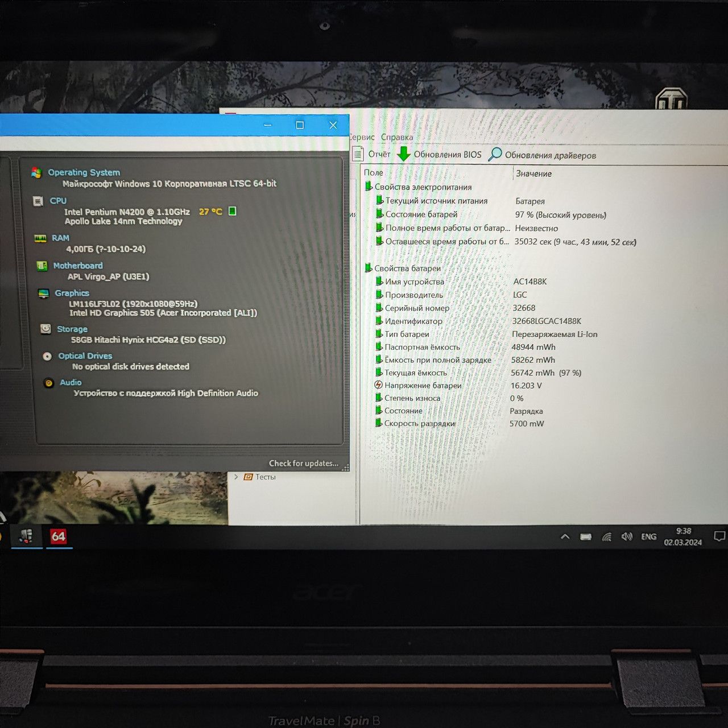Open the Optical Drives heading link
The height and width of the screenshot is (728, 728).
[85, 356]
